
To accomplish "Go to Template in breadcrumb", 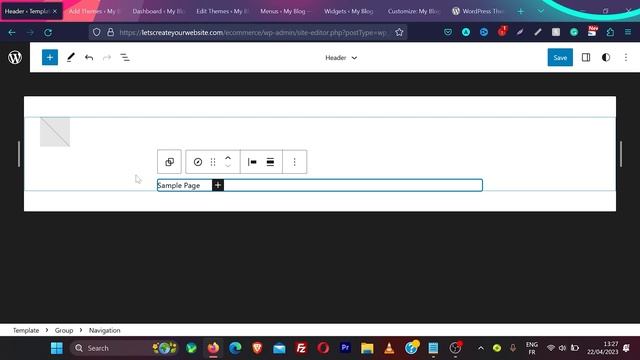I will 26,330.
